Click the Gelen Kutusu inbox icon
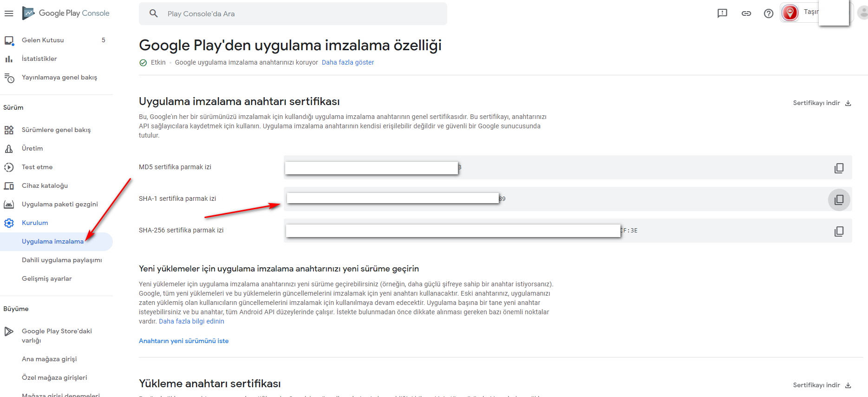 9,40
